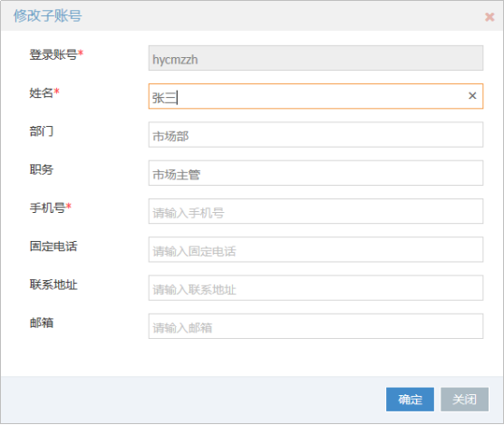
Task: Click the 修改子账号 dialog title
Action: click(47, 15)
